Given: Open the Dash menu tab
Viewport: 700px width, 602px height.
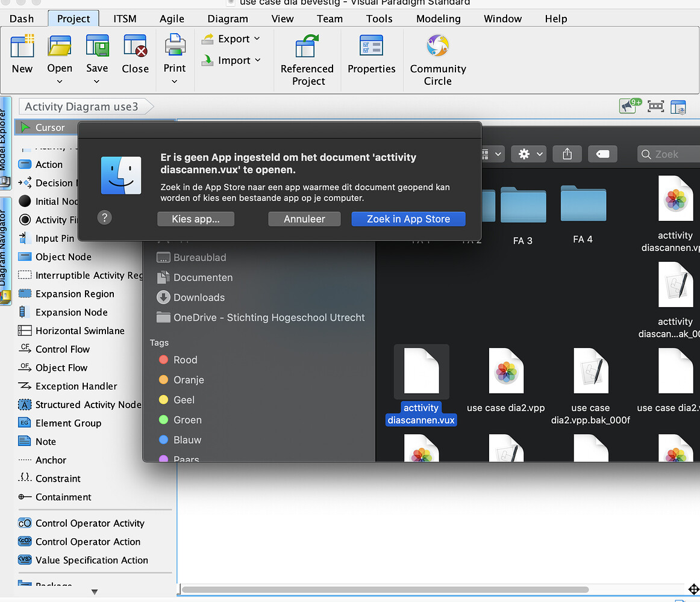Looking at the screenshot, I should click(x=22, y=19).
